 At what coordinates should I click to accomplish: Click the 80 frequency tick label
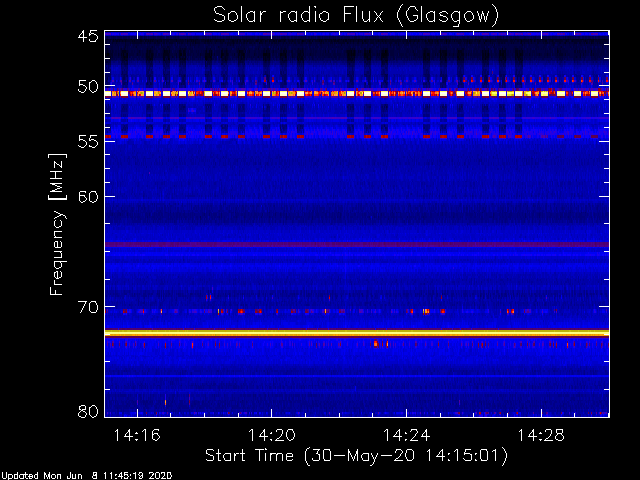click(88, 411)
